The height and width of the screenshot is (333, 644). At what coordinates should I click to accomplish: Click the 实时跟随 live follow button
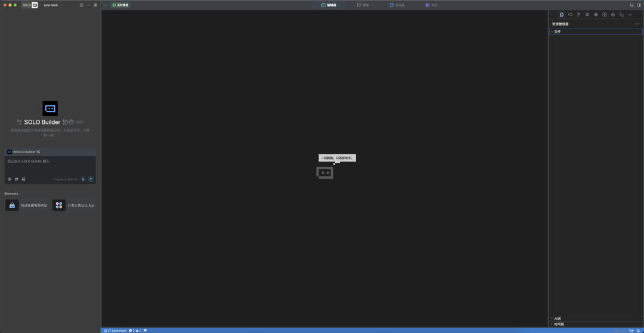point(120,5)
